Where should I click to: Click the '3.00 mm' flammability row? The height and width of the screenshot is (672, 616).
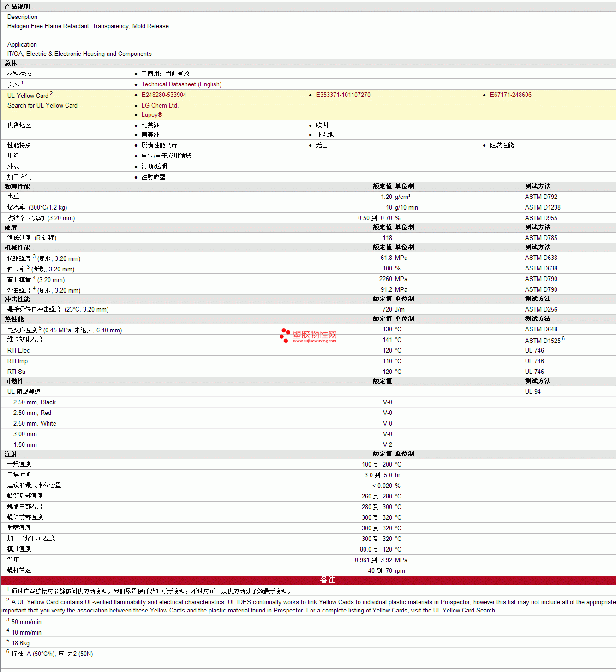pos(308,434)
